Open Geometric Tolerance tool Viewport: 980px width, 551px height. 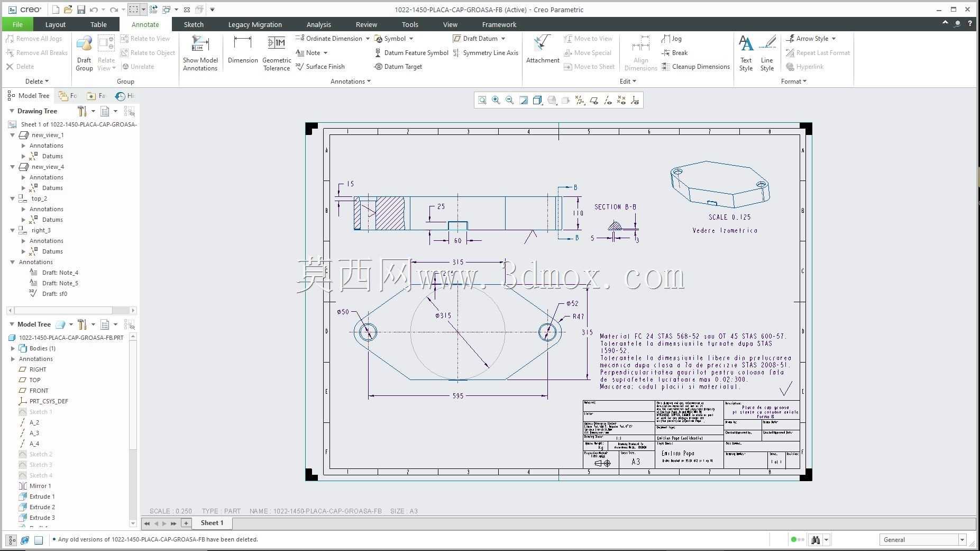(x=277, y=53)
